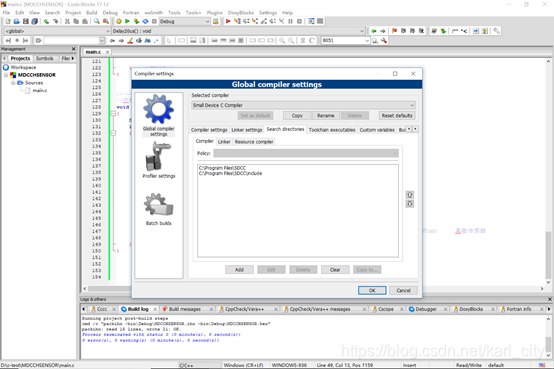Start debugging with the red arrow icon

coord(228,22)
